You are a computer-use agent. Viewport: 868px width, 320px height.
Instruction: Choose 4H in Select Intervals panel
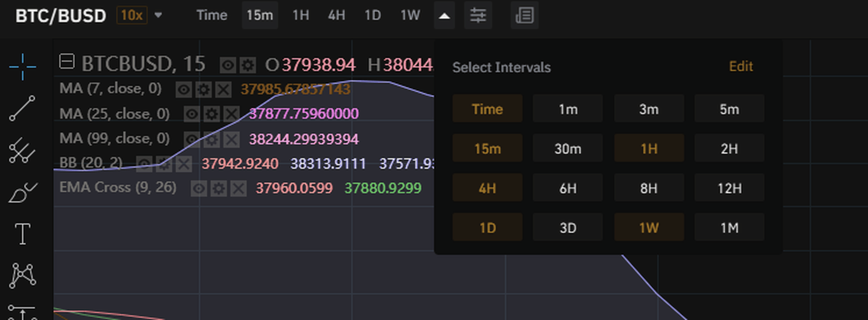[x=488, y=188]
